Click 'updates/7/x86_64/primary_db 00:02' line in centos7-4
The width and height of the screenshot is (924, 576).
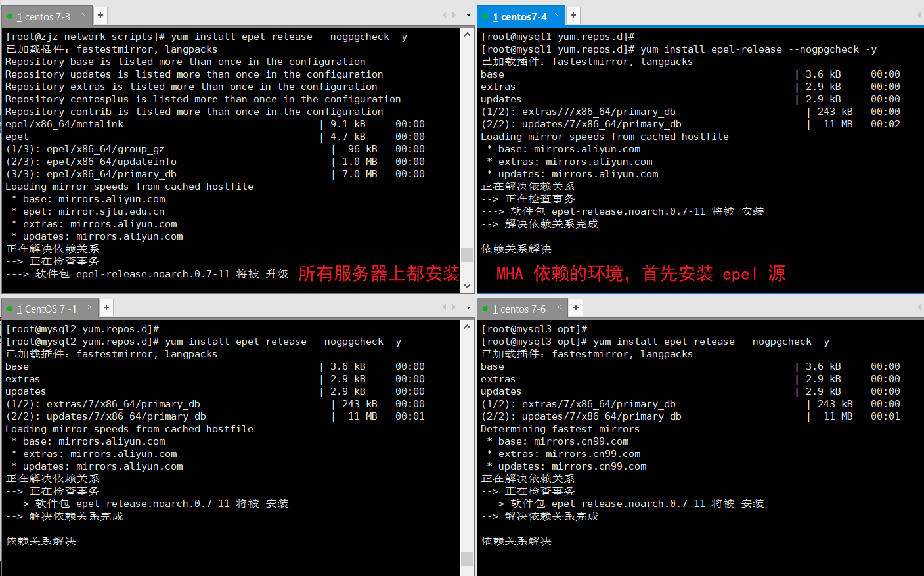690,124
